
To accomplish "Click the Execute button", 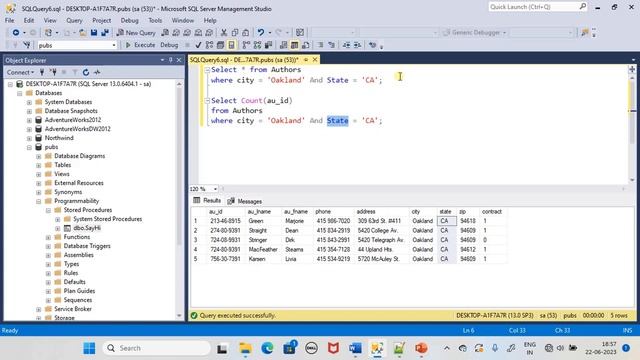I will pyautogui.click(x=140, y=45).
